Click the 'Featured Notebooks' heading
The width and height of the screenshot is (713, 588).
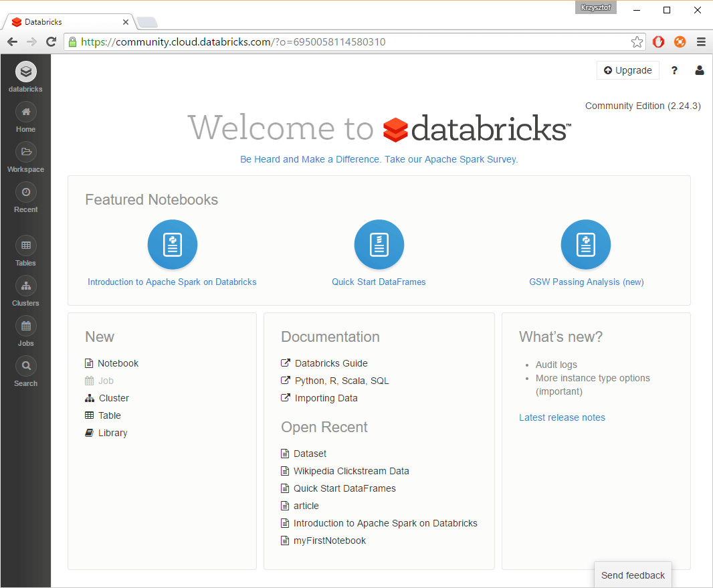(151, 199)
